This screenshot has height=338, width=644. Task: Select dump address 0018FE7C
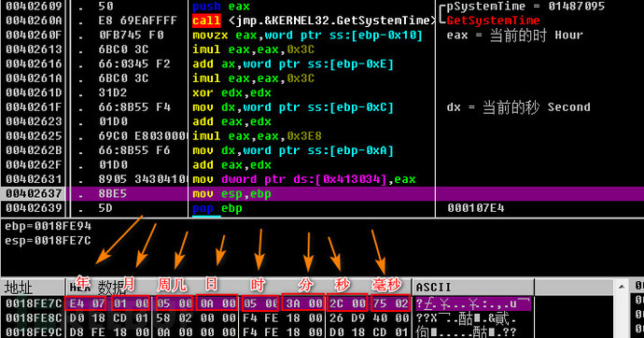[x=34, y=303]
